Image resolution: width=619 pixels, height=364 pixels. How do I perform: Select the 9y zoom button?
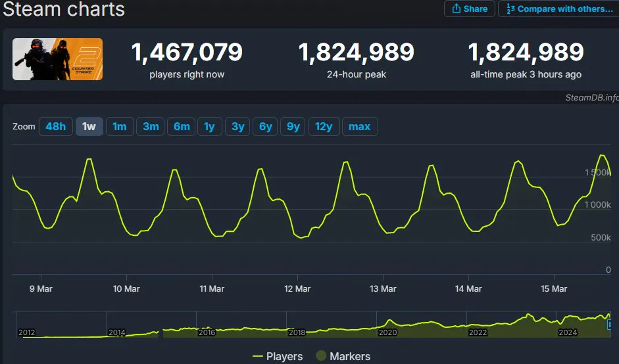pos(293,127)
